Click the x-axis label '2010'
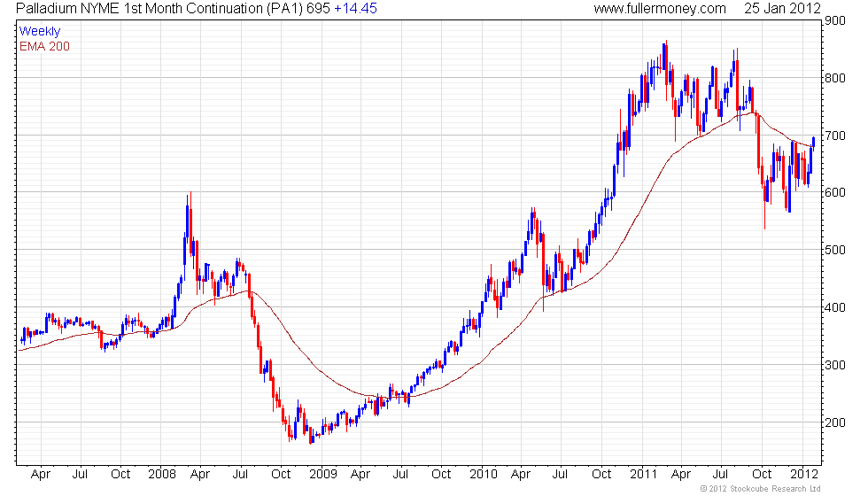868x496 pixels. pyautogui.click(x=484, y=475)
